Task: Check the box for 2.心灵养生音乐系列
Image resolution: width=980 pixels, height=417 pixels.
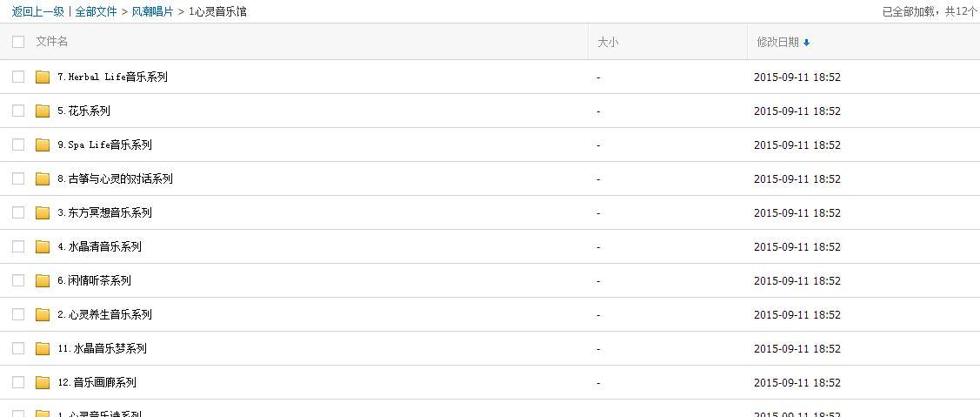Action: [x=18, y=314]
